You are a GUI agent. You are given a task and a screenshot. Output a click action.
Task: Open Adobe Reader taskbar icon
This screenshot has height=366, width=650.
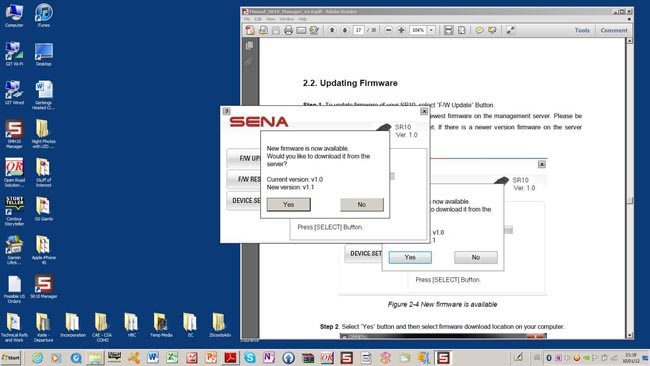tap(230, 358)
